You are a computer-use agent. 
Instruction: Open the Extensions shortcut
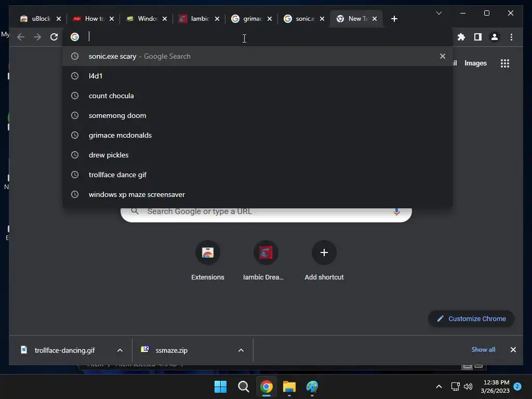(x=208, y=261)
